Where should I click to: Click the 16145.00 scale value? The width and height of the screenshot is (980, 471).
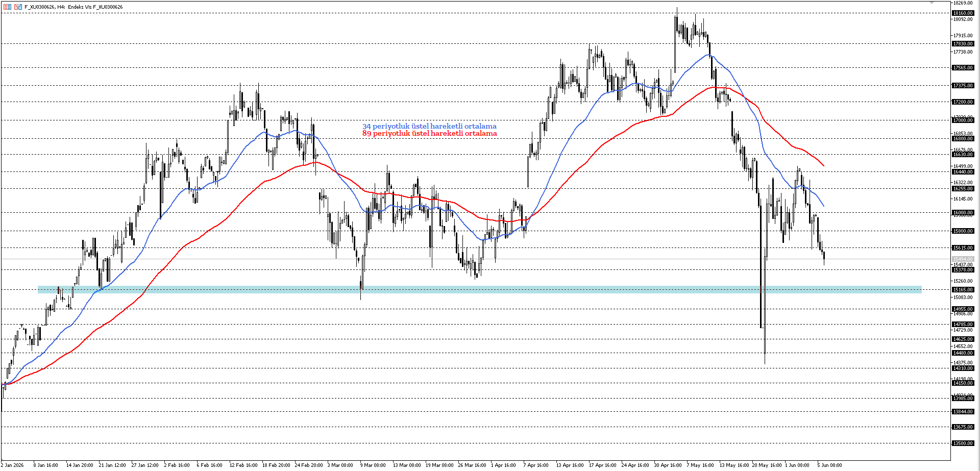[963, 199]
